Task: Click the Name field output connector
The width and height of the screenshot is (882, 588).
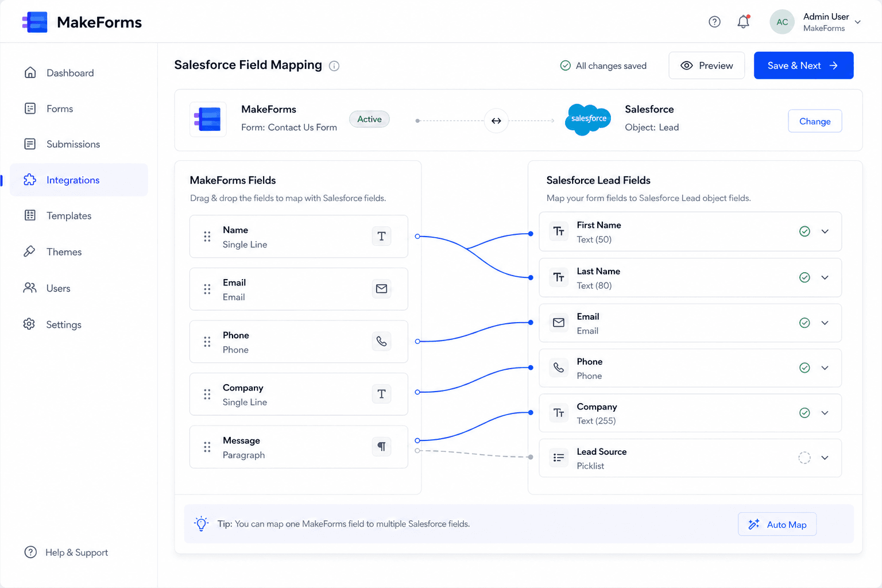Action: pyautogui.click(x=417, y=236)
